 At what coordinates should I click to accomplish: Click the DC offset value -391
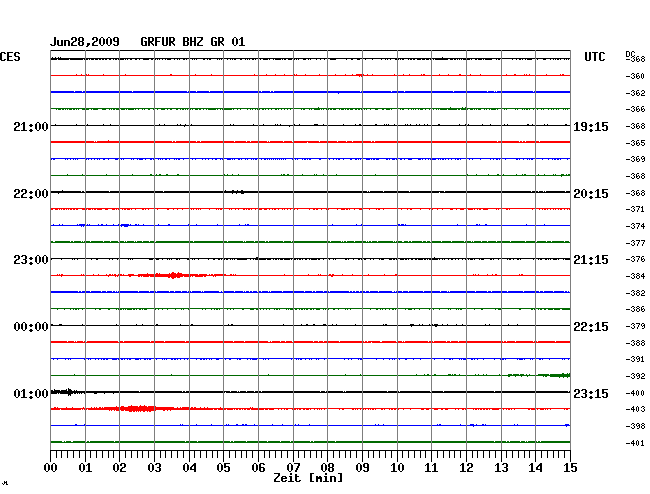(635, 359)
